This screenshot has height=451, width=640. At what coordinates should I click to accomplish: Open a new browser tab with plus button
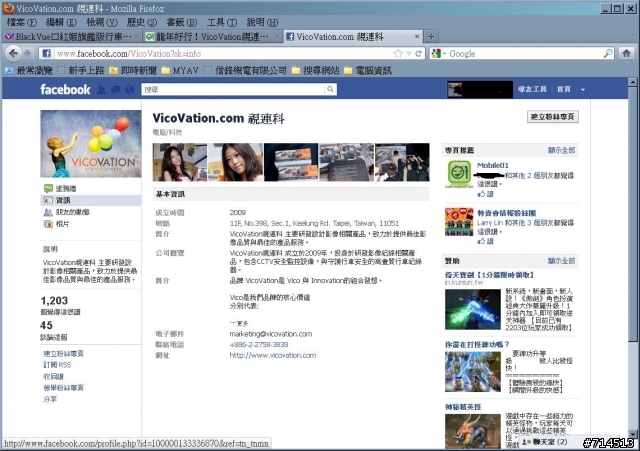[x=431, y=37]
